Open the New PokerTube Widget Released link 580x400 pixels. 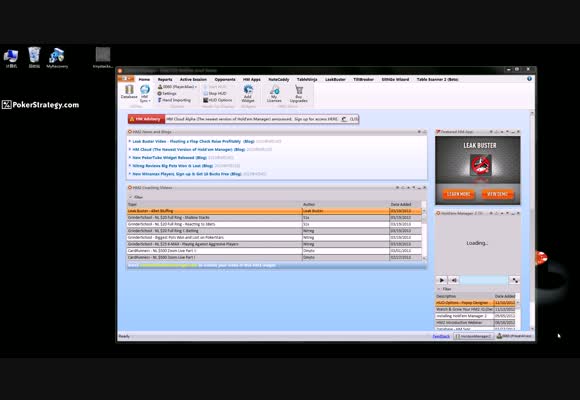pos(169,158)
